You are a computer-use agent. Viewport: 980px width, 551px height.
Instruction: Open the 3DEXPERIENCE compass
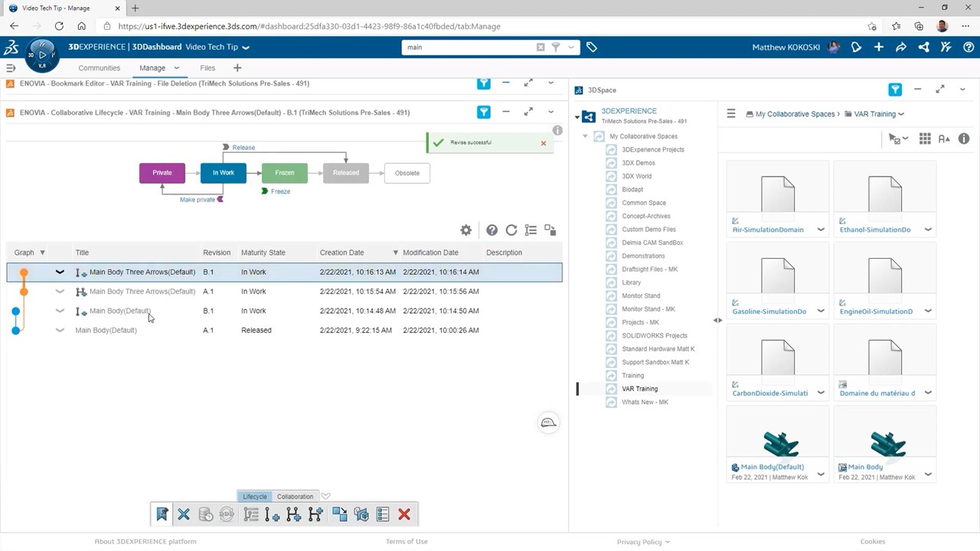click(x=41, y=54)
